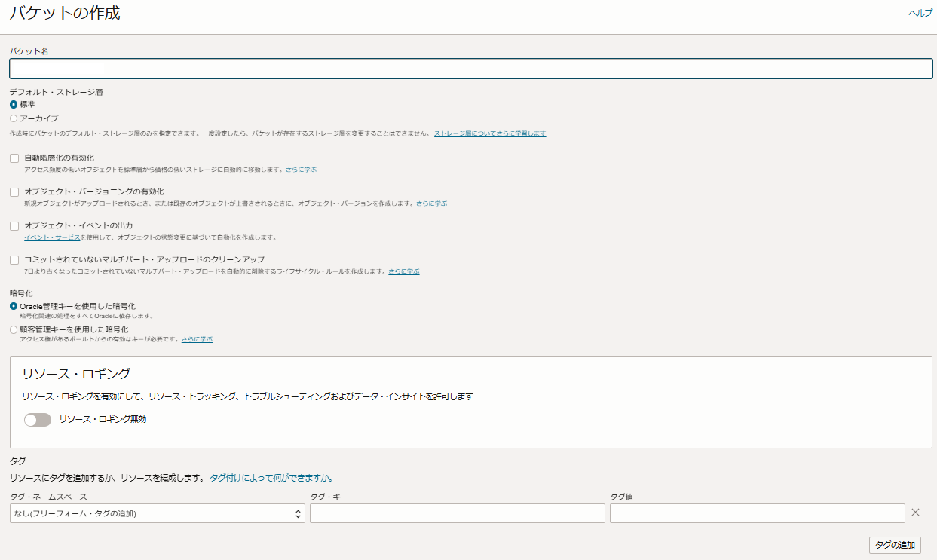
Task: Check オブジェクト・イベントの出力 checkbox
Action: pyautogui.click(x=14, y=226)
